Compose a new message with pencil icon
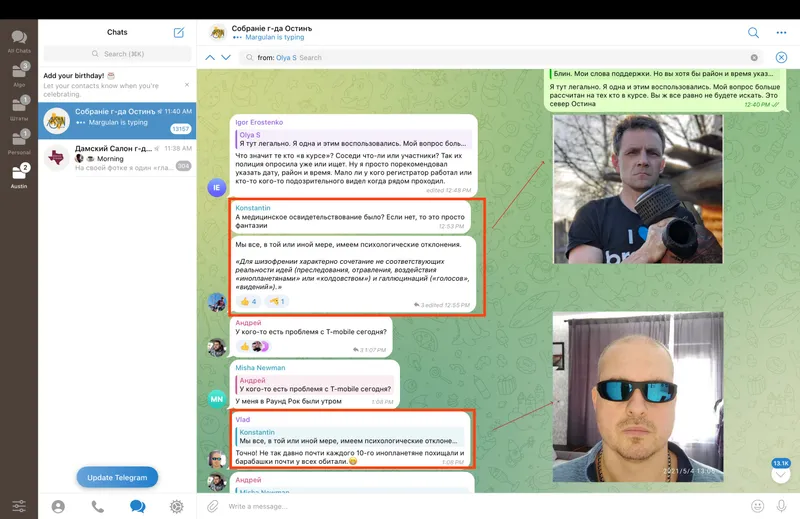The width and height of the screenshot is (800, 519). 179,33
